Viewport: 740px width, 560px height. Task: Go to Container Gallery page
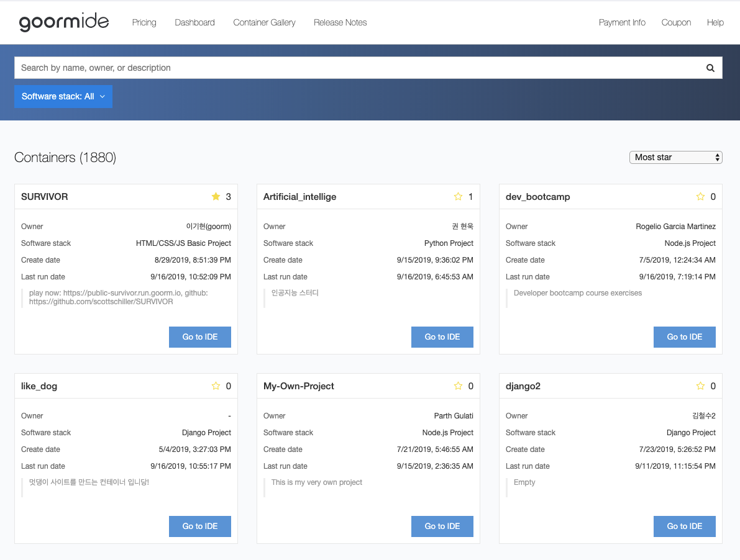[264, 22]
